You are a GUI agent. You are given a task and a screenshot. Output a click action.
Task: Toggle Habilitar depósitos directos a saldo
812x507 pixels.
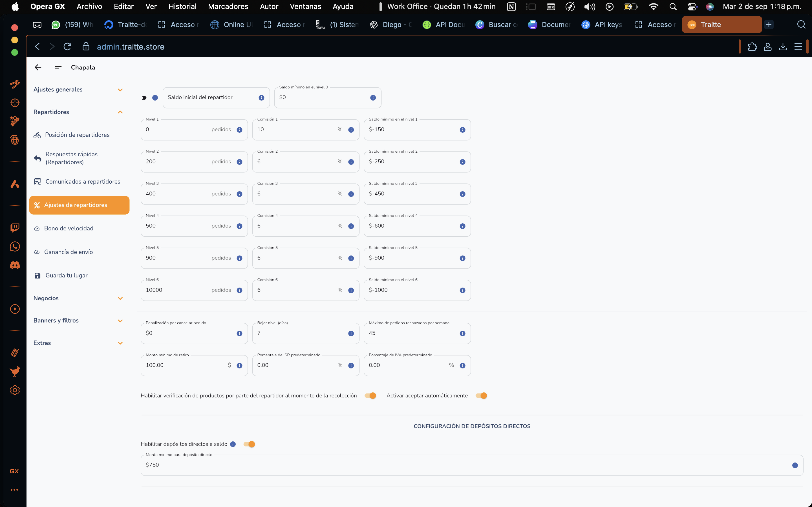click(x=249, y=444)
